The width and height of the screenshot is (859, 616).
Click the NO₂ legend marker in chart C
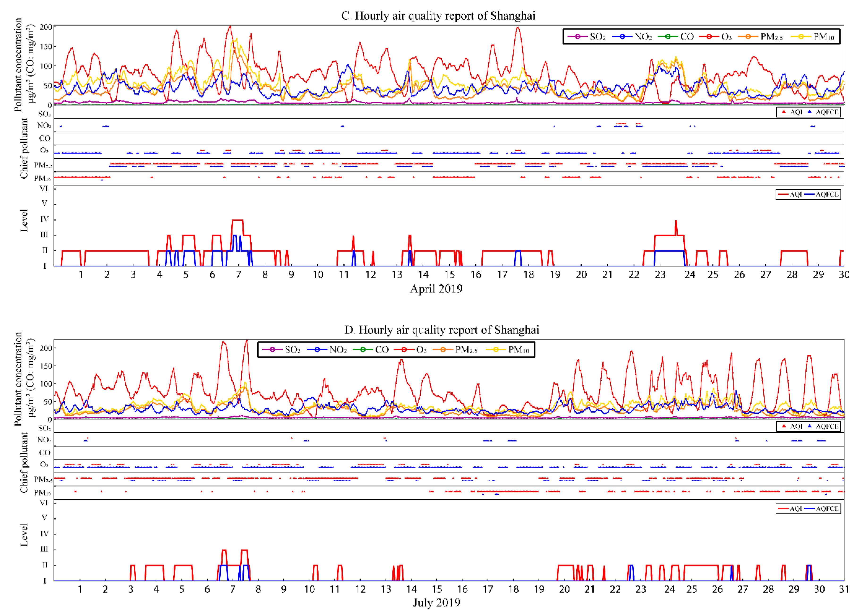point(622,37)
